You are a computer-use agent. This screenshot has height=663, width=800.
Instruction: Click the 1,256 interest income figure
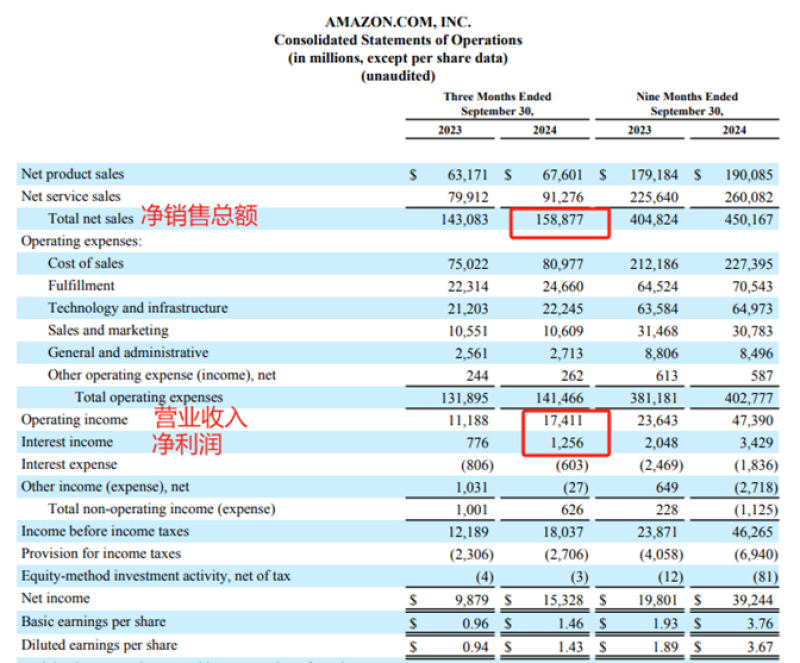point(565,442)
